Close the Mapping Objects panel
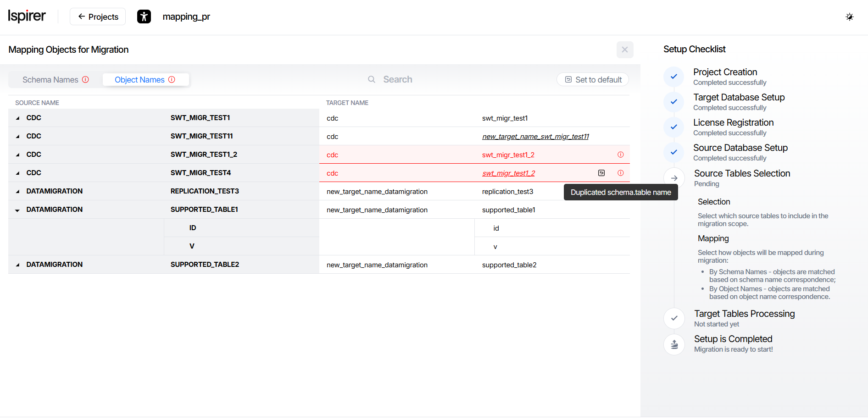This screenshot has width=868, height=420. click(x=624, y=50)
